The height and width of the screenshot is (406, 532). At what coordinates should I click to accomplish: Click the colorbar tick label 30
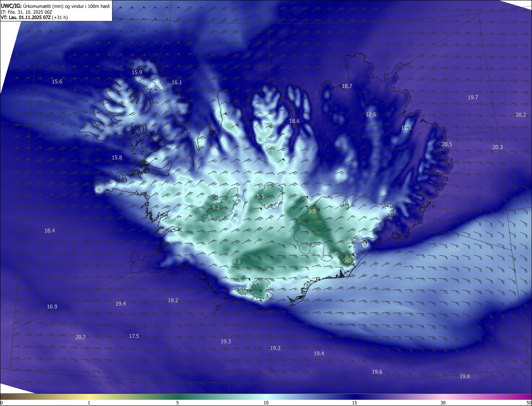(443, 403)
